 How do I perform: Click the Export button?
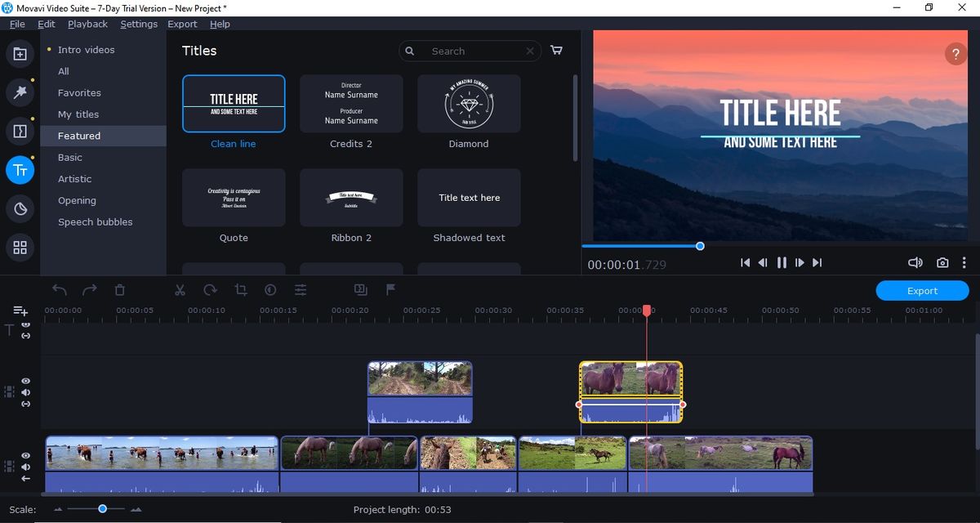(x=922, y=290)
